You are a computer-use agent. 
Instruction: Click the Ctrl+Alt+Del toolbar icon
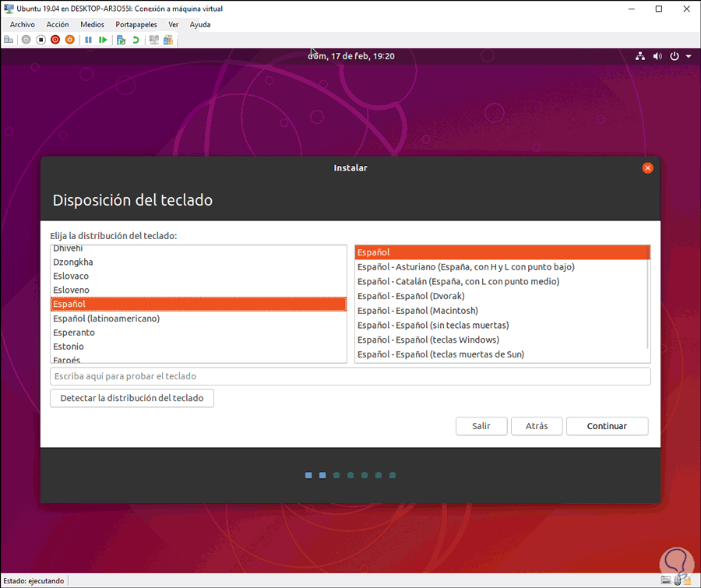coord(9,40)
